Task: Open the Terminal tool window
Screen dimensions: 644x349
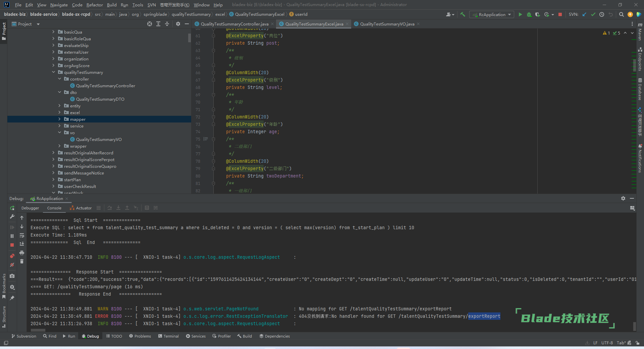Action: tap(168, 336)
